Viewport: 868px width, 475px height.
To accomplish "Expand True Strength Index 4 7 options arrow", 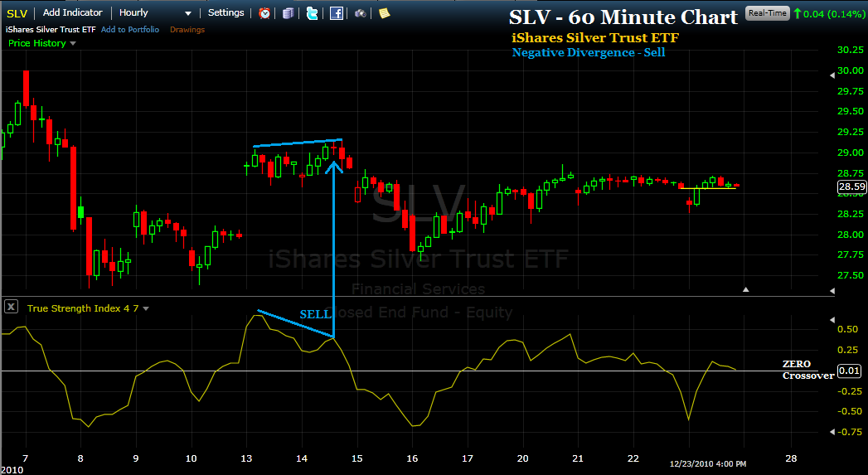I will click(146, 308).
